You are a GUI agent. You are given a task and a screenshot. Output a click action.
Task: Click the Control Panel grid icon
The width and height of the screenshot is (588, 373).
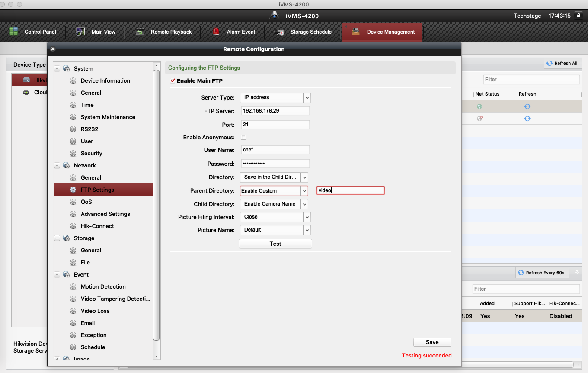tap(14, 32)
